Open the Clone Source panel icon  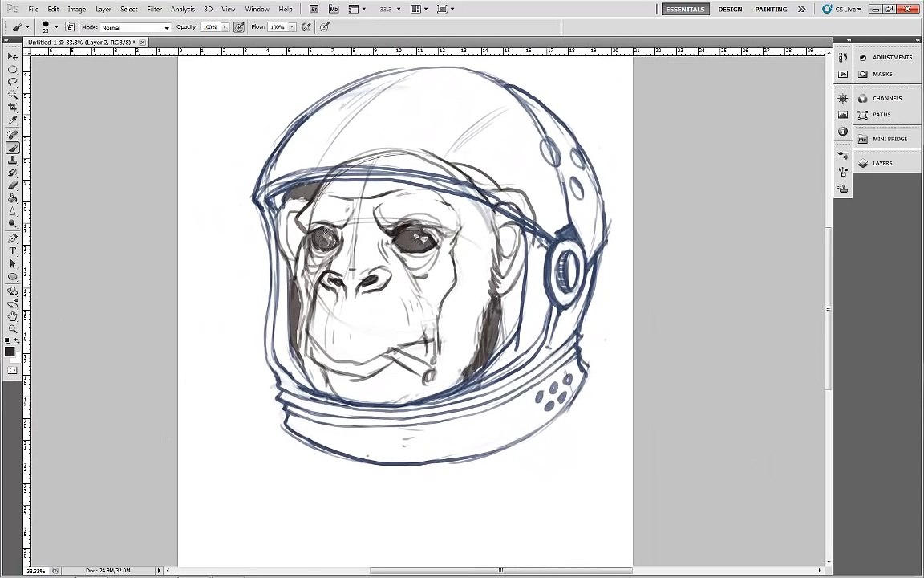point(843,189)
